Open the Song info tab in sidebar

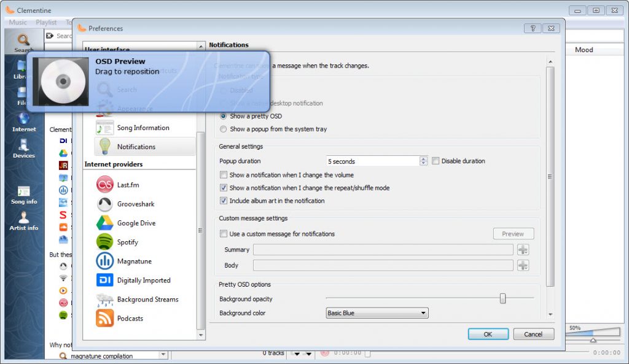(x=24, y=195)
